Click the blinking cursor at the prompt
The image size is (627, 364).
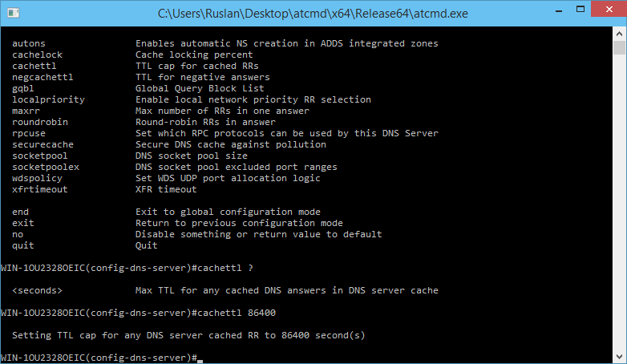[200, 361]
